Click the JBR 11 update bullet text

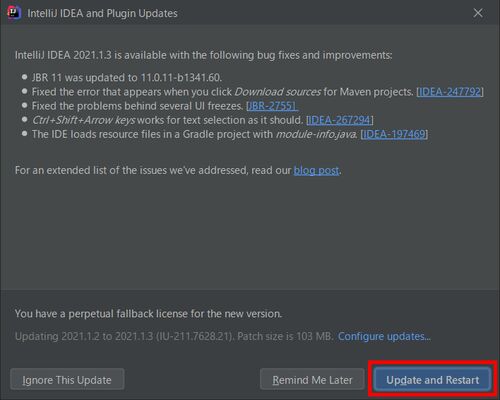pyautogui.click(x=127, y=78)
